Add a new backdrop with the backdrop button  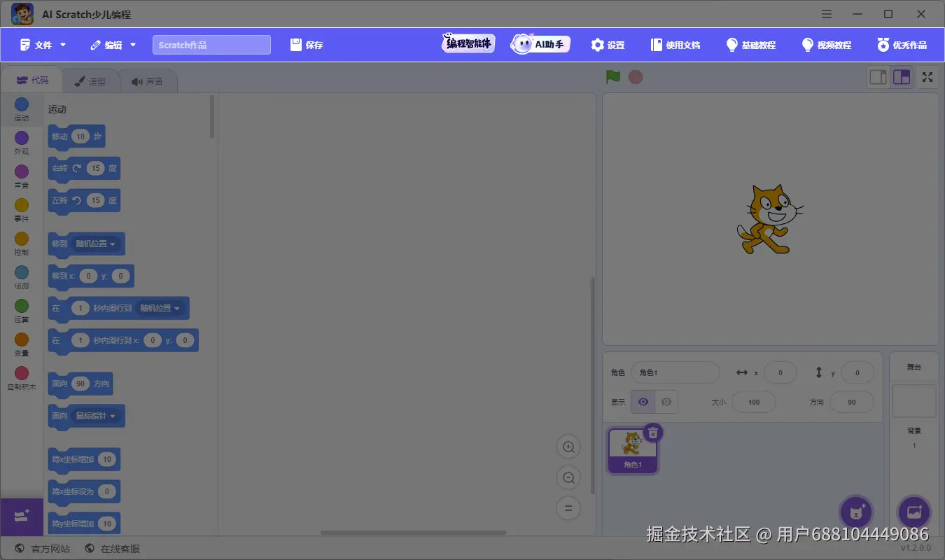tap(914, 512)
